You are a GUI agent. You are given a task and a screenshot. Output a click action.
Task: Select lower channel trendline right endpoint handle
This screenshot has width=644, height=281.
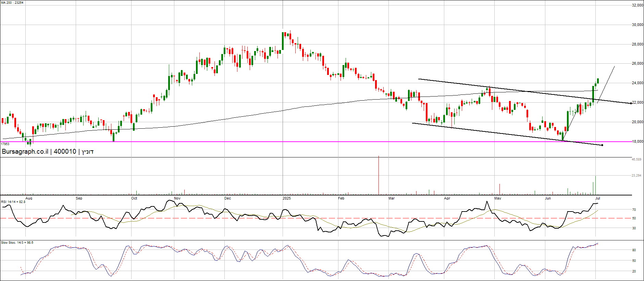point(602,145)
